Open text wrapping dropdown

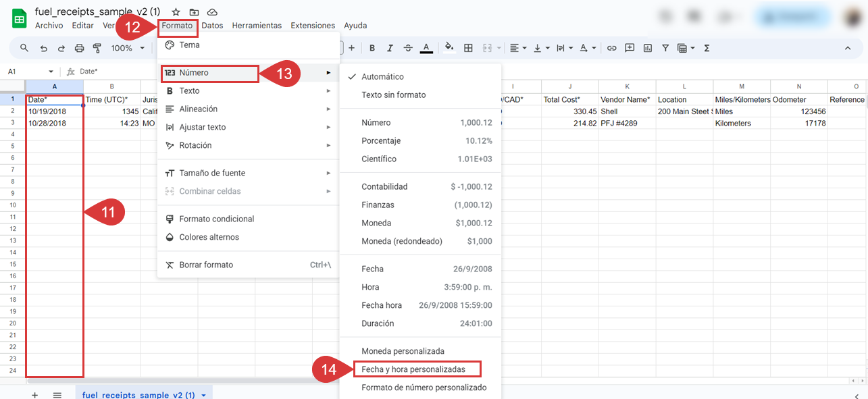563,48
